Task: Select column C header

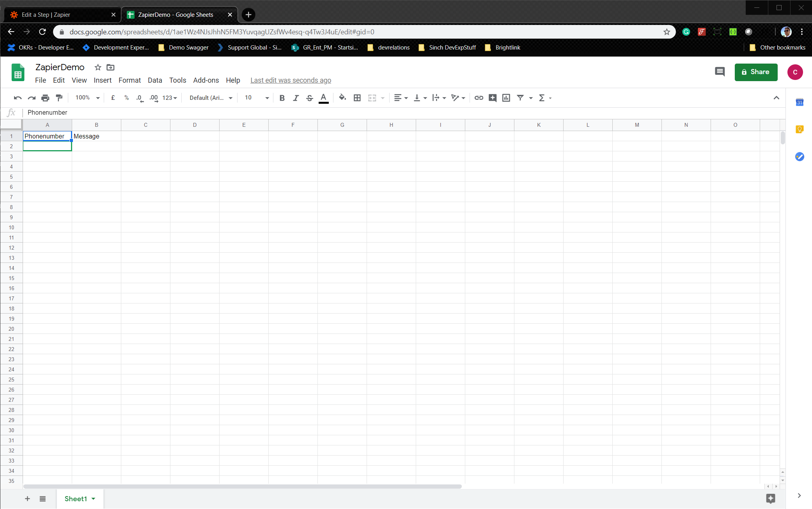Action: coord(145,125)
